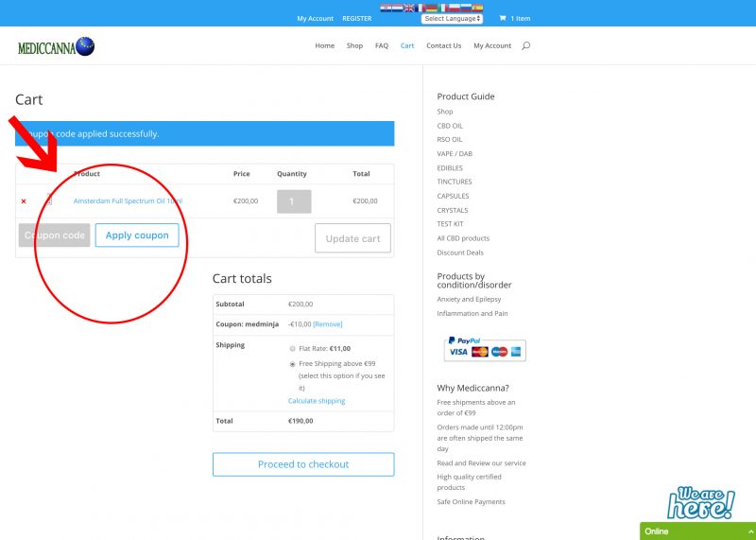Open Discount Deals link
The image size is (756, 540).
[460, 253]
